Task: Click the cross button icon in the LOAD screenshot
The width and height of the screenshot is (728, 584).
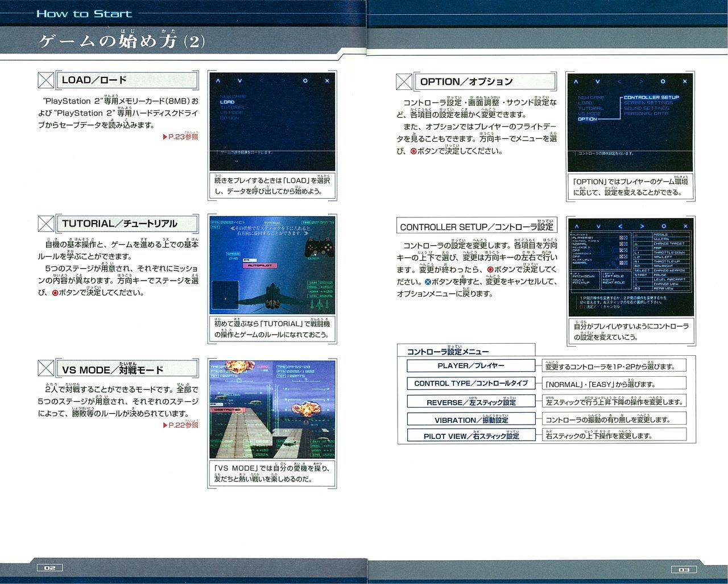Action: click(x=327, y=81)
